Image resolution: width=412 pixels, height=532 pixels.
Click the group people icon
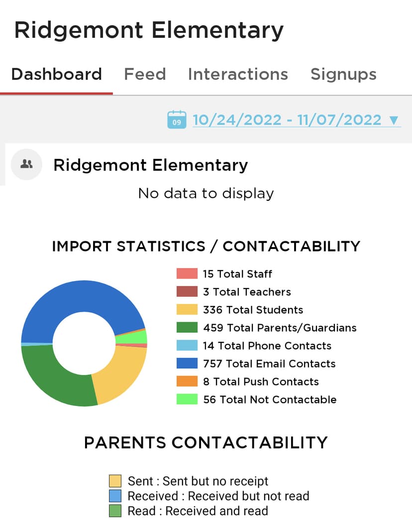(x=27, y=164)
